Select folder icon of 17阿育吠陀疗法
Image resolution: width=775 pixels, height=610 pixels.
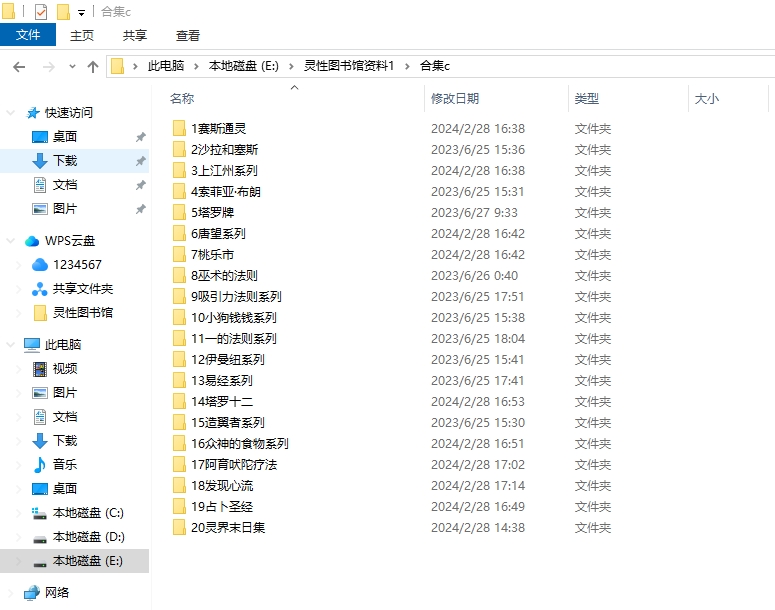179,464
